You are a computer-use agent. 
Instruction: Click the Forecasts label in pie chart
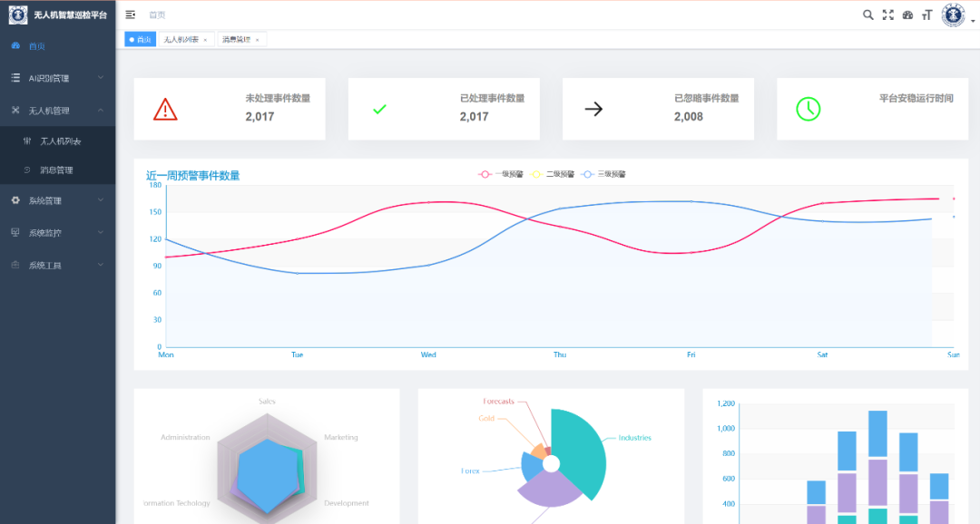tap(498, 401)
